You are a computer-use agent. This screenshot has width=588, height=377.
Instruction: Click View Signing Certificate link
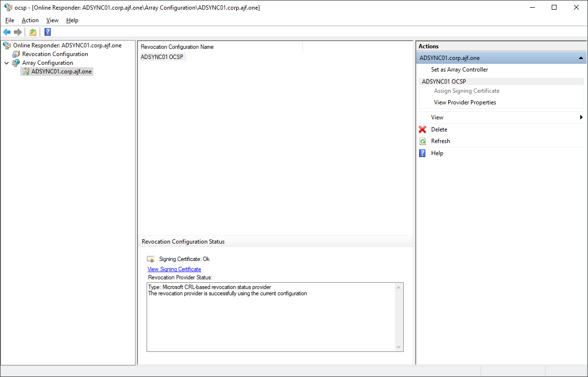click(x=174, y=269)
